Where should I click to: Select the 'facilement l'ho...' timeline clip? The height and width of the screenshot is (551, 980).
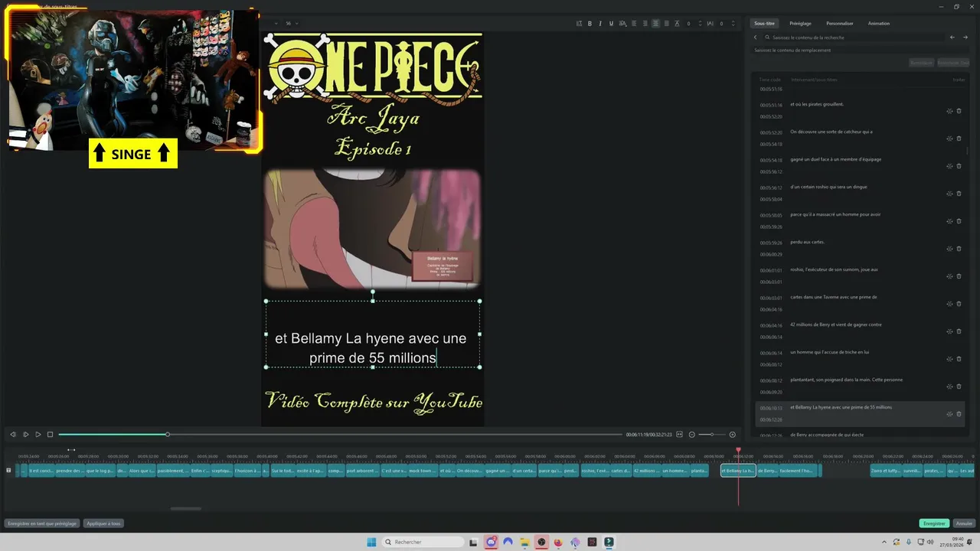point(797,471)
